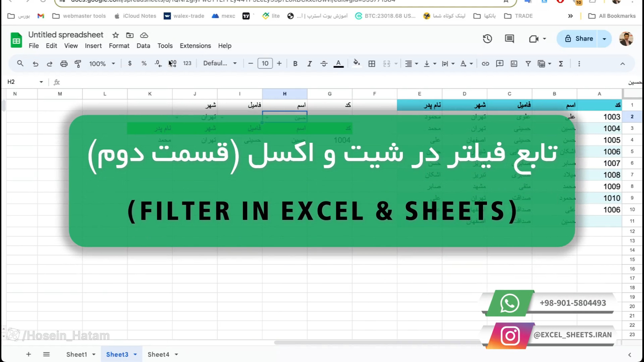Image resolution: width=644 pixels, height=362 pixels.
Task: Click the font size field showing 10
Action: 265,63
